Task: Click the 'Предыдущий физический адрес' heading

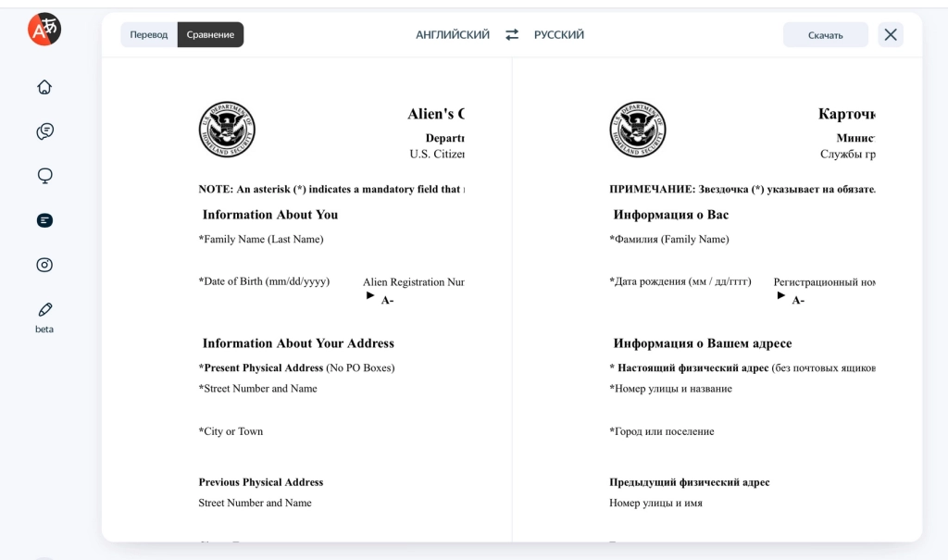Action: click(689, 482)
